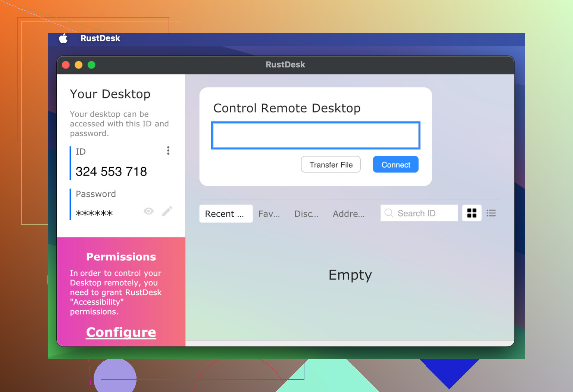573x392 pixels.
Task: Maximize the RustDesk window
Action: pos(91,65)
